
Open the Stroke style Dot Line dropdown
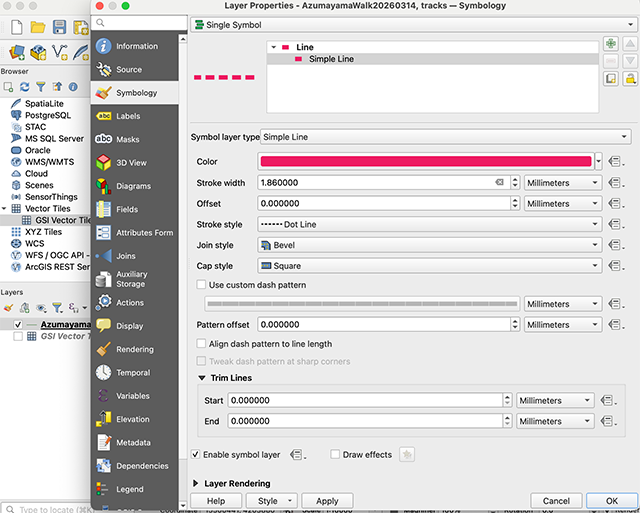[430, 225]
